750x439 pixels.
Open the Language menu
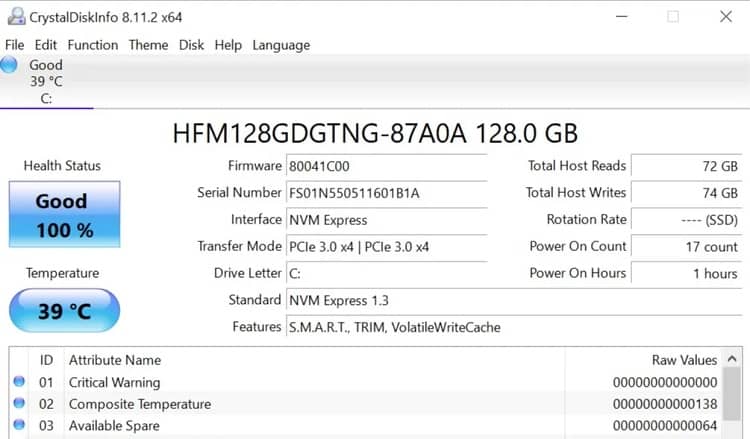point(281,45)
